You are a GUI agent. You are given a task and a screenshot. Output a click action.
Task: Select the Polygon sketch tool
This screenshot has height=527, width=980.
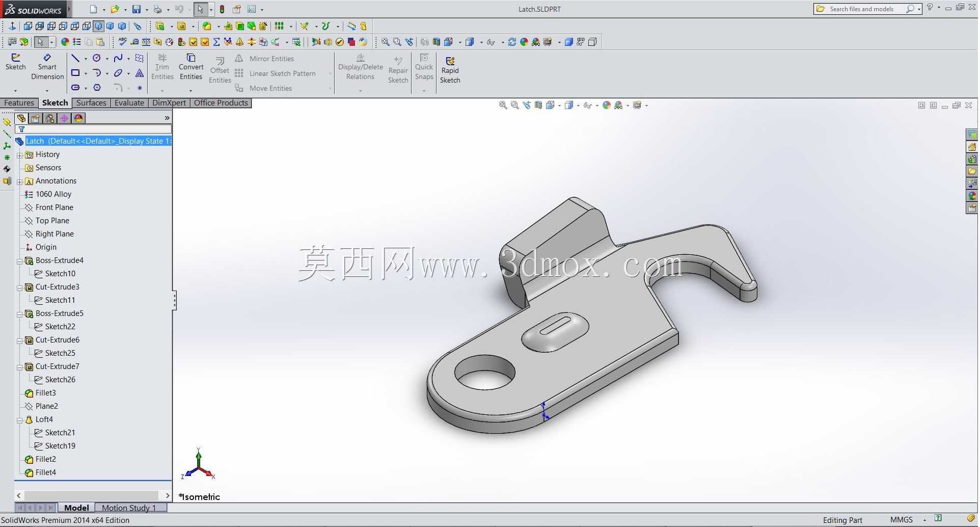[97, 88]
